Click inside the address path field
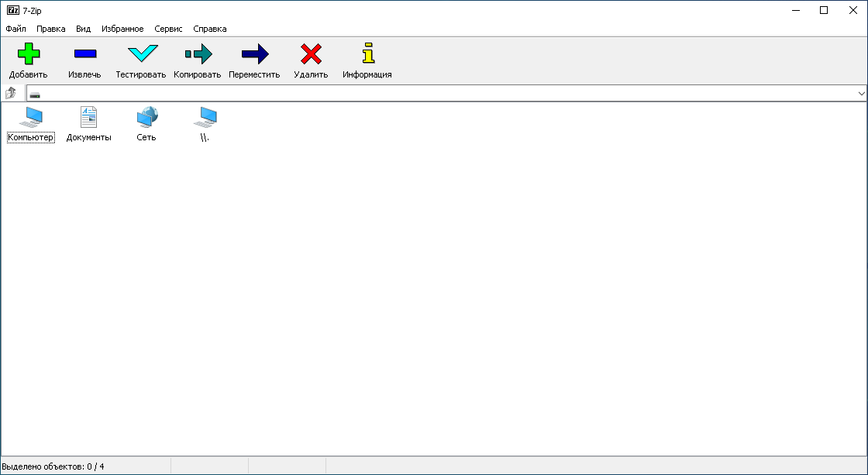 (x=446, y=94)
